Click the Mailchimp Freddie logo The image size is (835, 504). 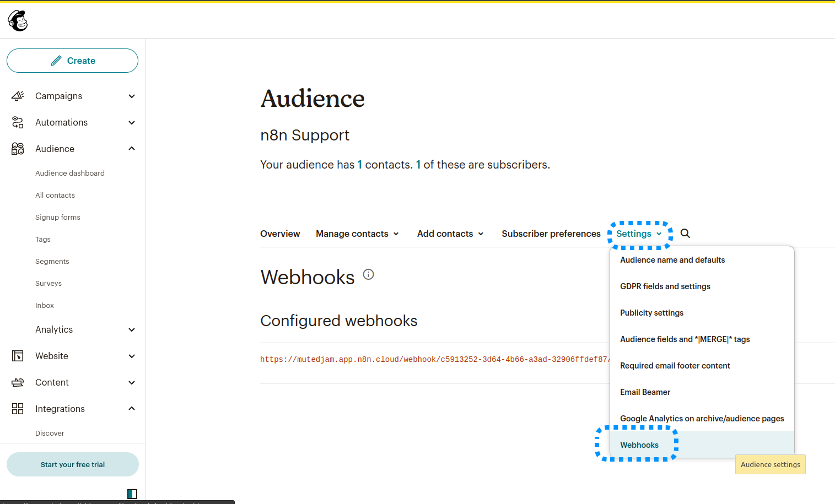[x=17, y=20]
